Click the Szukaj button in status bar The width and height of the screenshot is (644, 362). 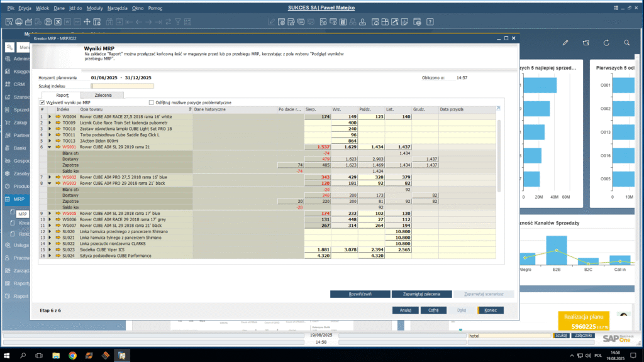pyautogui.click(x=561, y=336)
